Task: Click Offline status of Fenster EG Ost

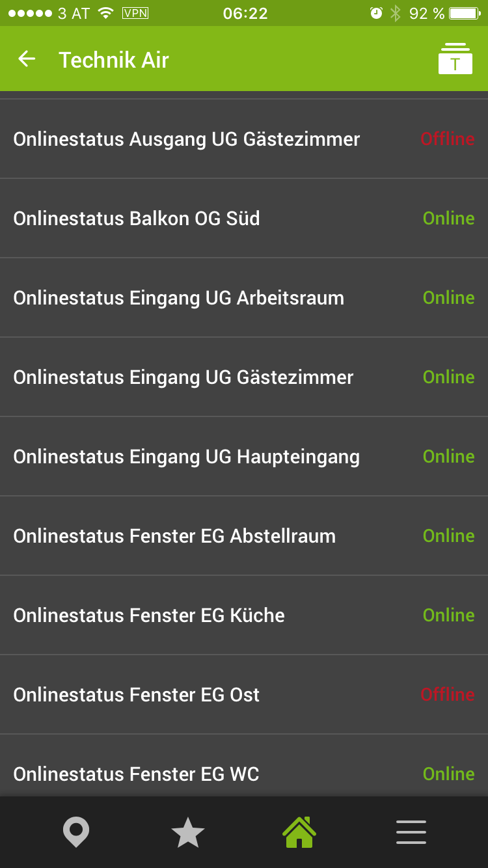Action: (x=448, y=695)
